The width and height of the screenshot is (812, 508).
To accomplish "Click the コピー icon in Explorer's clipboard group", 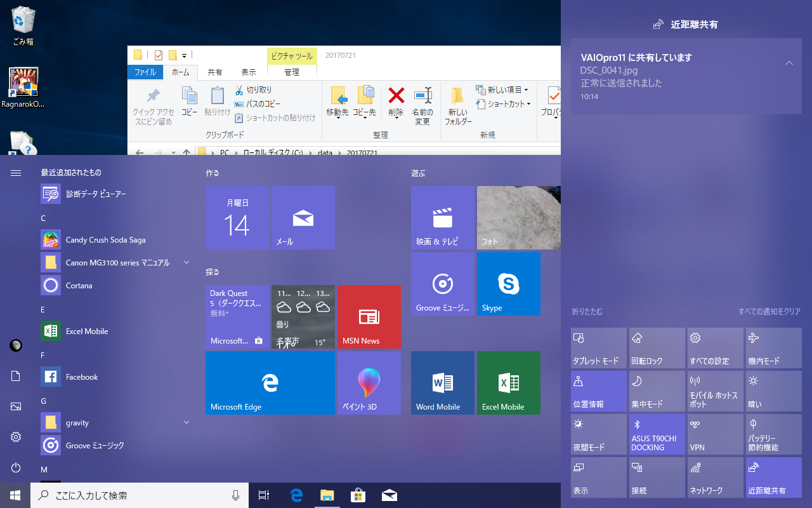I will 189,101.
